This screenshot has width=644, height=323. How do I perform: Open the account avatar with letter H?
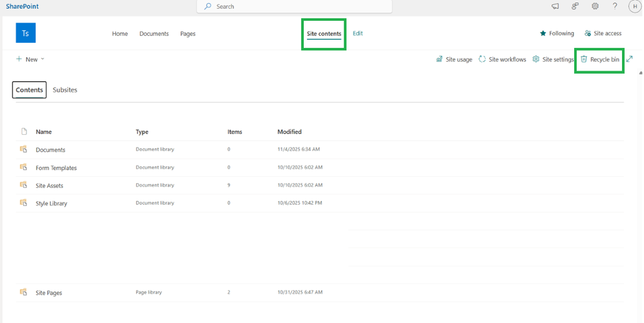tap(635, 6)
